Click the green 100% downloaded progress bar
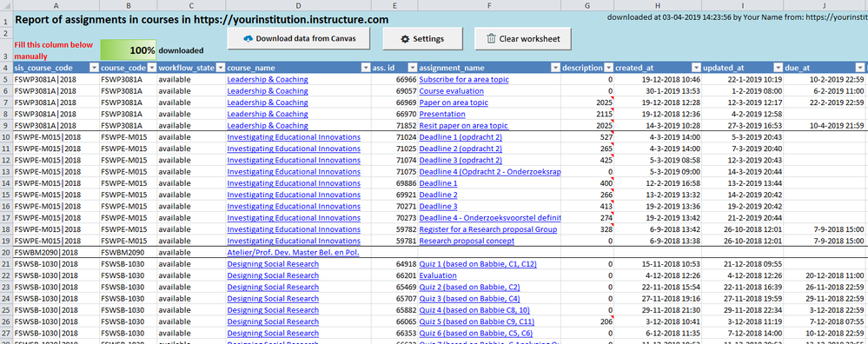The image size is (868, 344). tap(129, 50)
